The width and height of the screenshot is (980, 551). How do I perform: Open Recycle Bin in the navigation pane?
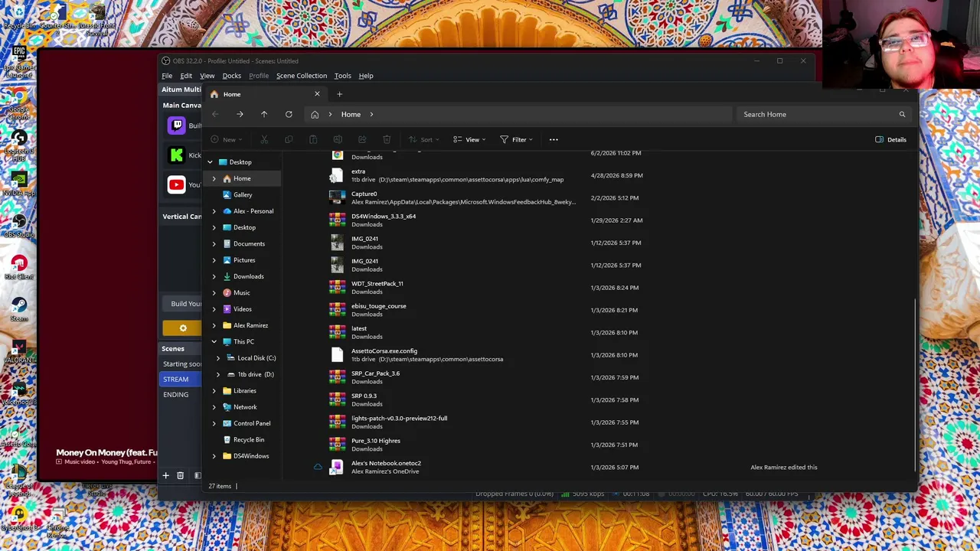click(249, 439)
